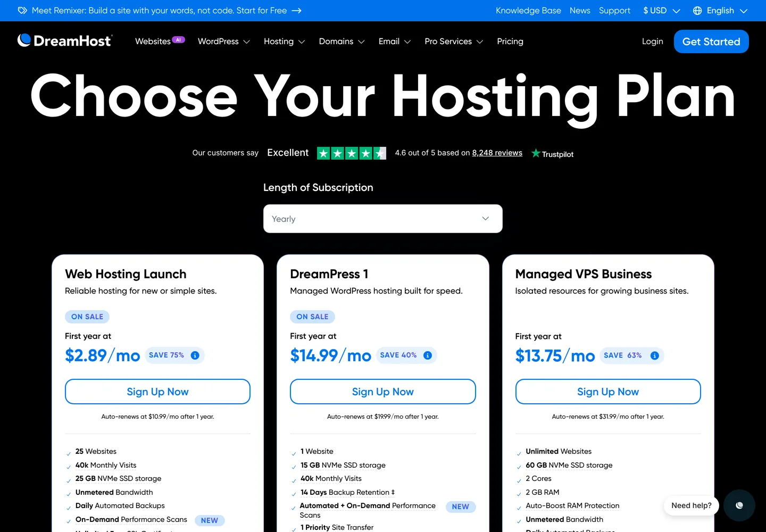The width and height of the screenshot is (766, 532).
Task: Click the DreamHost logo
Action: tap(64, 41)
